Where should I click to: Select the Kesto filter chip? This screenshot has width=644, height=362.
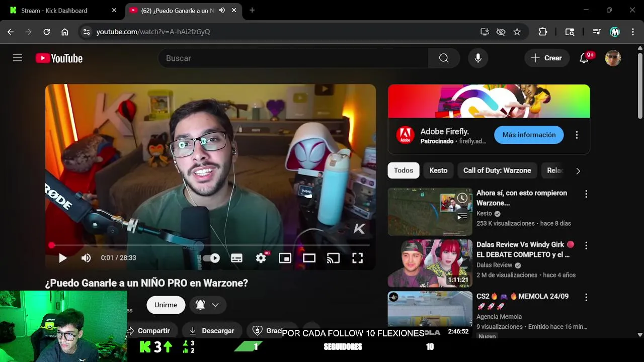click(438, 170)
